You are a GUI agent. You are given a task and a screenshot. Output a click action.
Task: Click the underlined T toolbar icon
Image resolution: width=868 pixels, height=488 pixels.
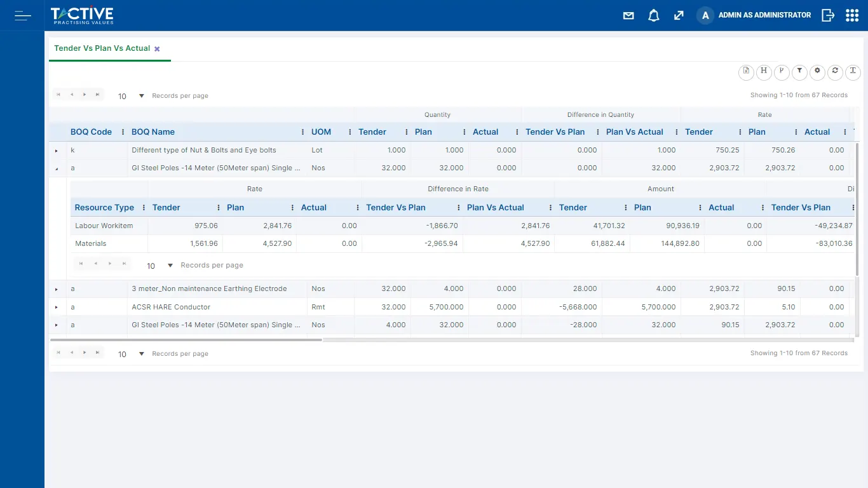pos(853,72)
